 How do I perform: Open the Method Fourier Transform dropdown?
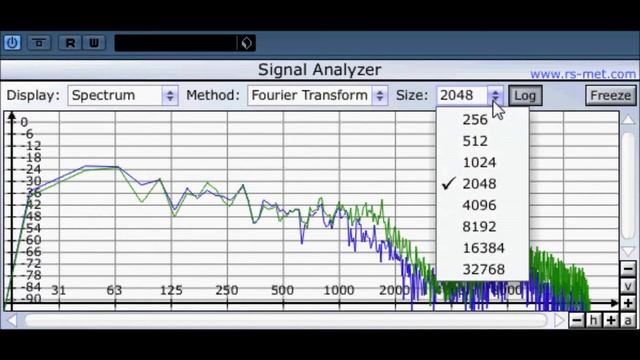[318, 96]
